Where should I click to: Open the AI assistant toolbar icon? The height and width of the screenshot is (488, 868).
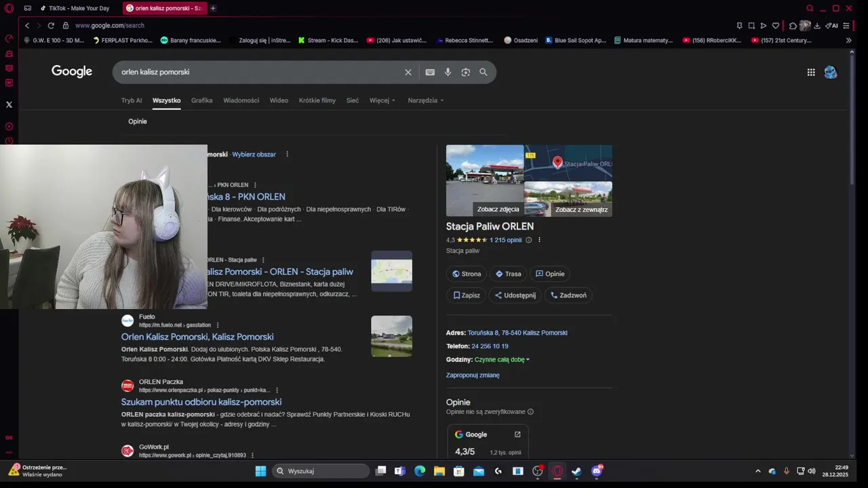pyautogui.click(x=831, y=25)
